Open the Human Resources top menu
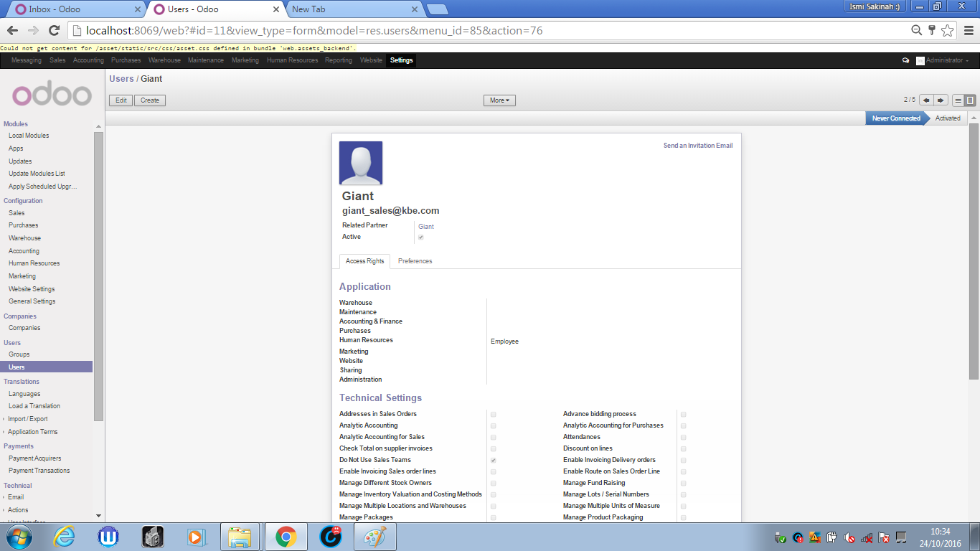 292,60
